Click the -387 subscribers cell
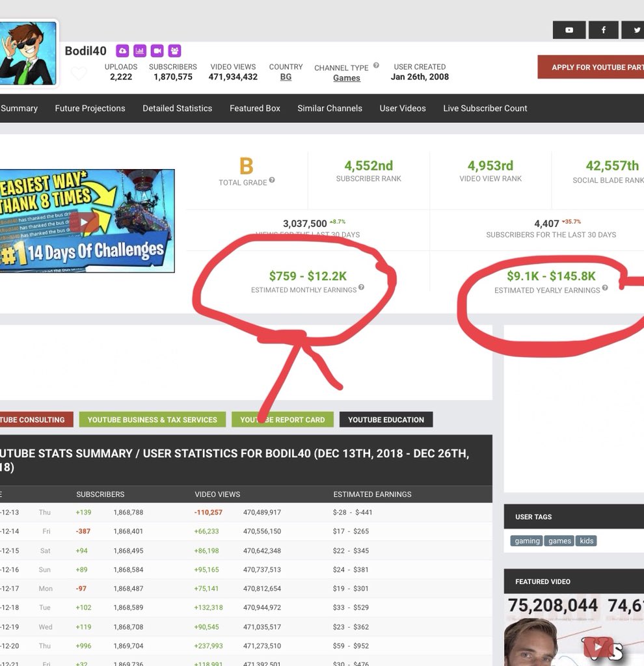644x666 pixels. coord(83,531)
